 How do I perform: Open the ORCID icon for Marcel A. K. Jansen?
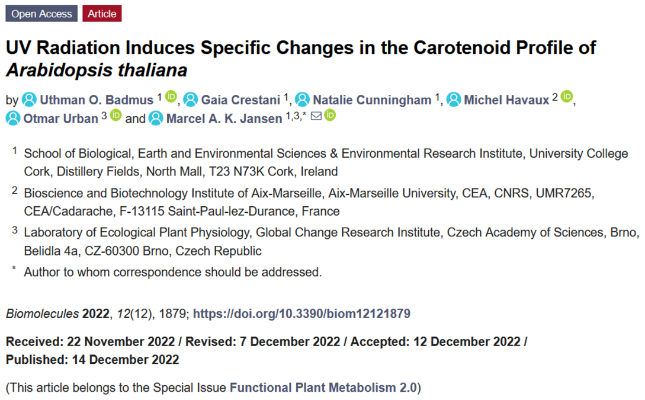[x=330, y=116]
